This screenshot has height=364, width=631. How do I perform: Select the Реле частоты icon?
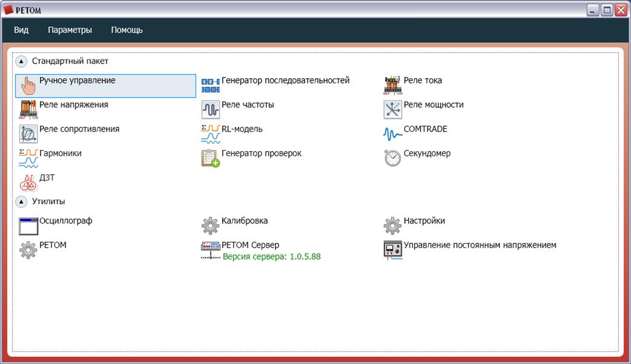[211, 110]
